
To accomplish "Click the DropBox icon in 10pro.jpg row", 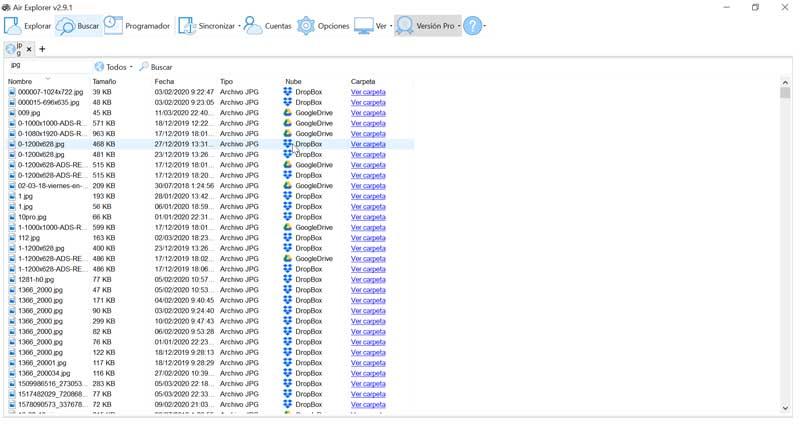I will 288,217.
